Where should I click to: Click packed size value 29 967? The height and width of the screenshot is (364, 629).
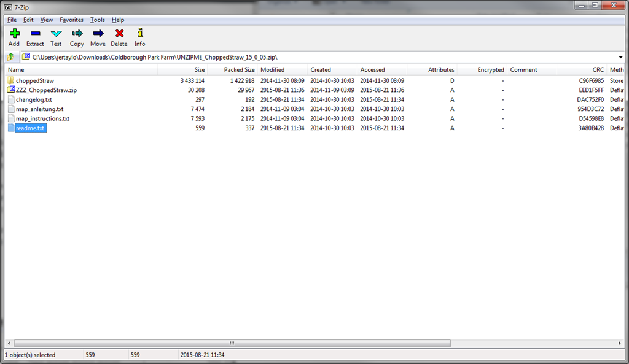tap(246, 90)
